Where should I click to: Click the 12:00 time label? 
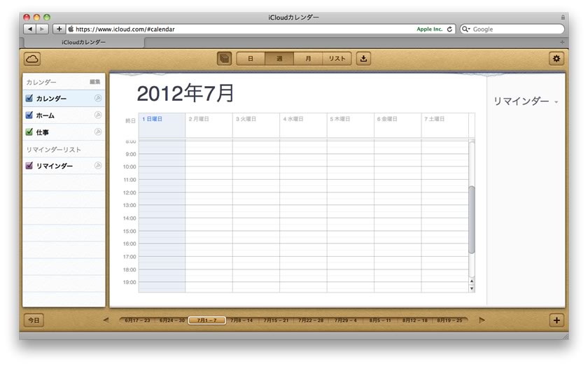click(x=129, y=192)
